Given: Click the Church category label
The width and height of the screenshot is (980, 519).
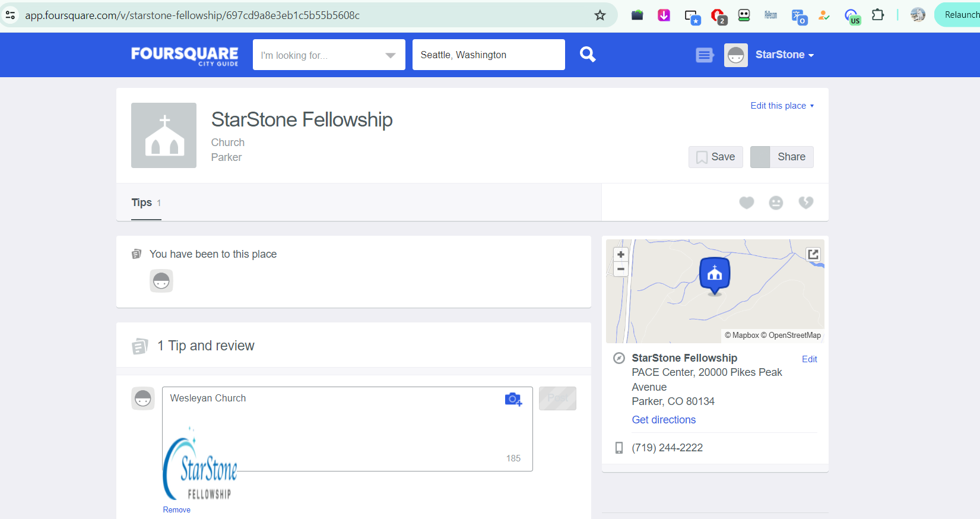Looking at the screenshot, I should 228,143.
